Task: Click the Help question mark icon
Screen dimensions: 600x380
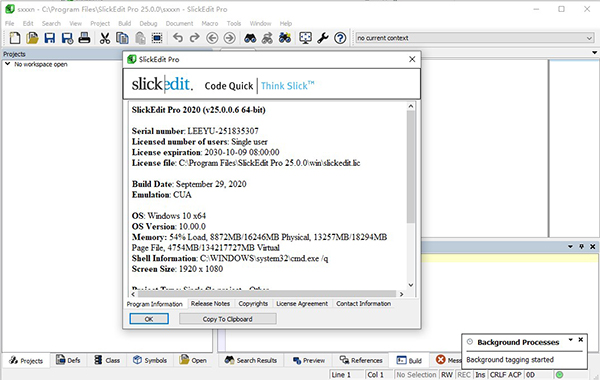Action: coord(340,38)
